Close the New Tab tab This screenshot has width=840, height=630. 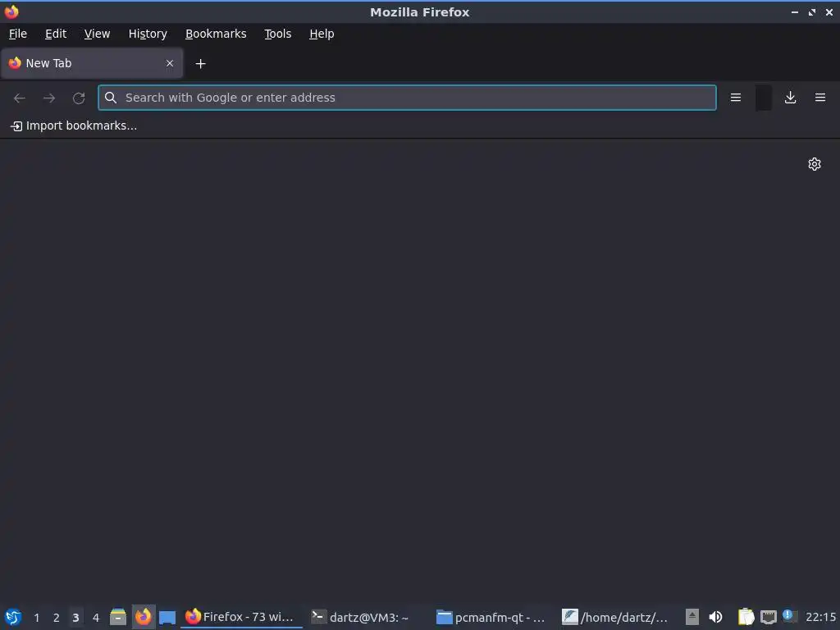[170, 63]
